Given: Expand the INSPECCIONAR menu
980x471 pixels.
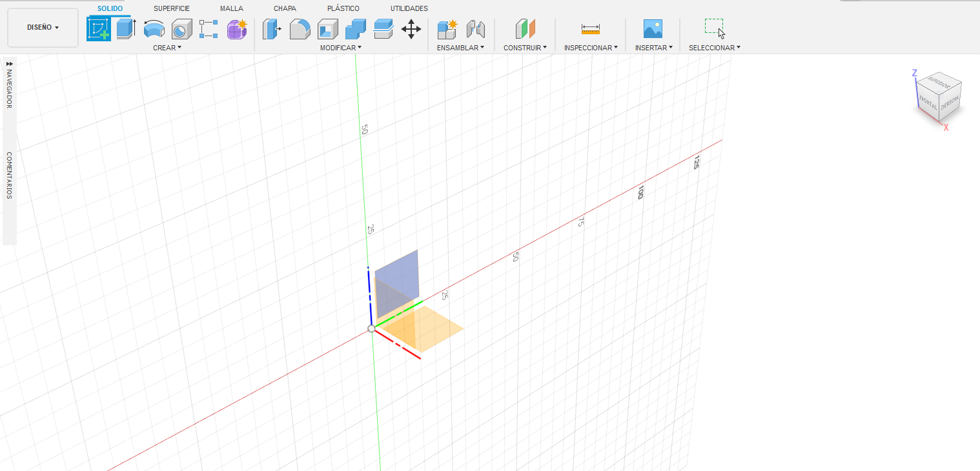Looking at the screenshot, I should click(x=591, y=48).
